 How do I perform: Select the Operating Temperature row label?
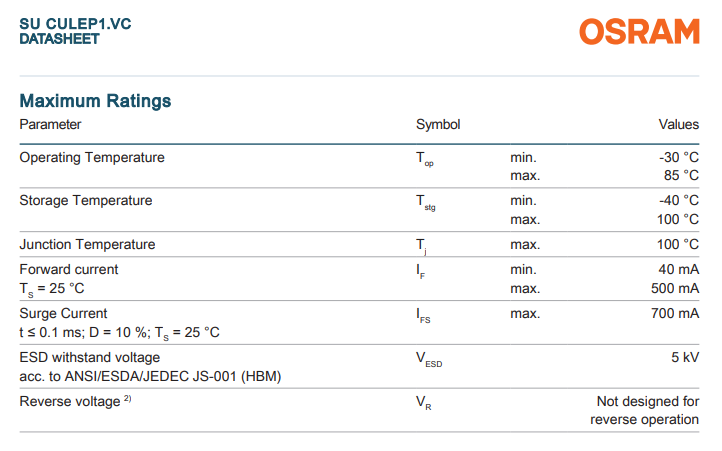click(x=92, y=157)
